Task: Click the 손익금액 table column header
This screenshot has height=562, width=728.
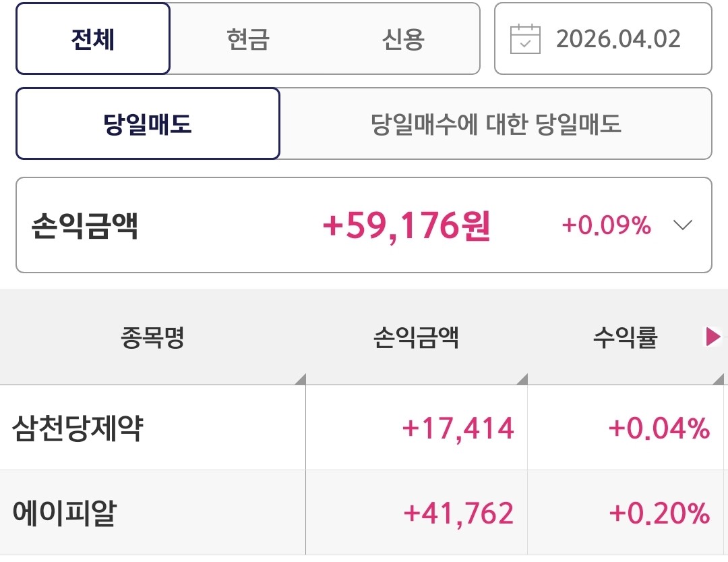Action: click(x=416, y=337)
